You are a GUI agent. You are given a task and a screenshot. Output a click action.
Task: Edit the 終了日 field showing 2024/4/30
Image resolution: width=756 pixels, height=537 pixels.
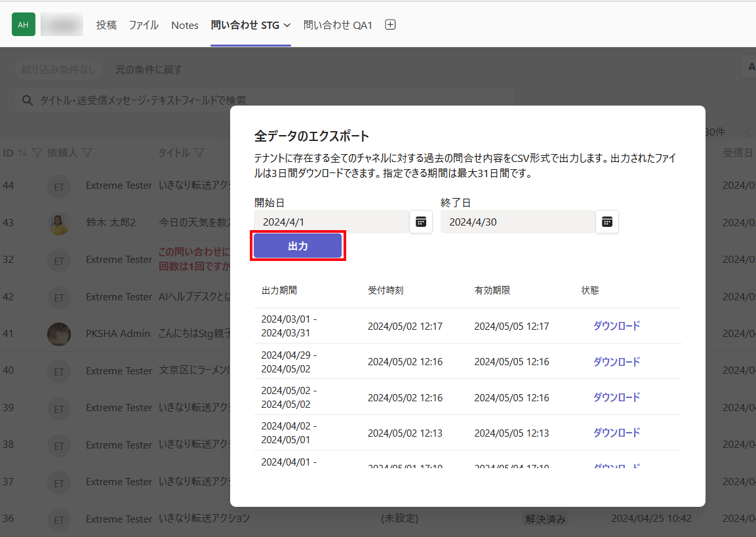(x=518, y=222)
